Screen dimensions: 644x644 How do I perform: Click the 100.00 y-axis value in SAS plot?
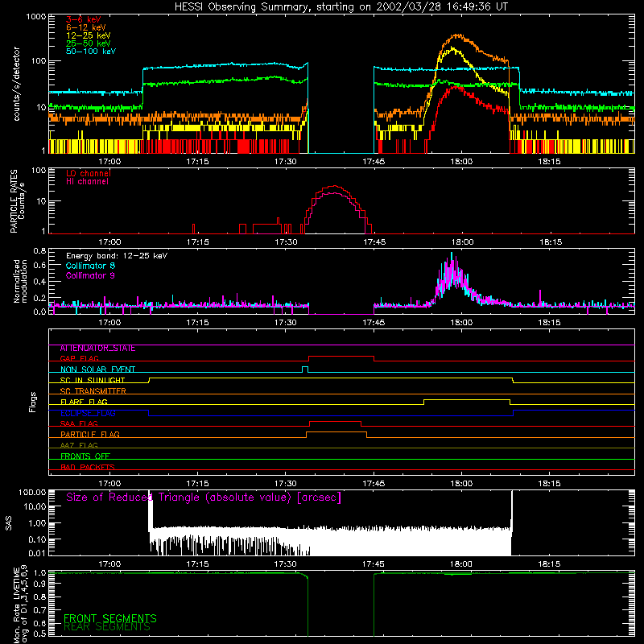[x=32, y=492]
